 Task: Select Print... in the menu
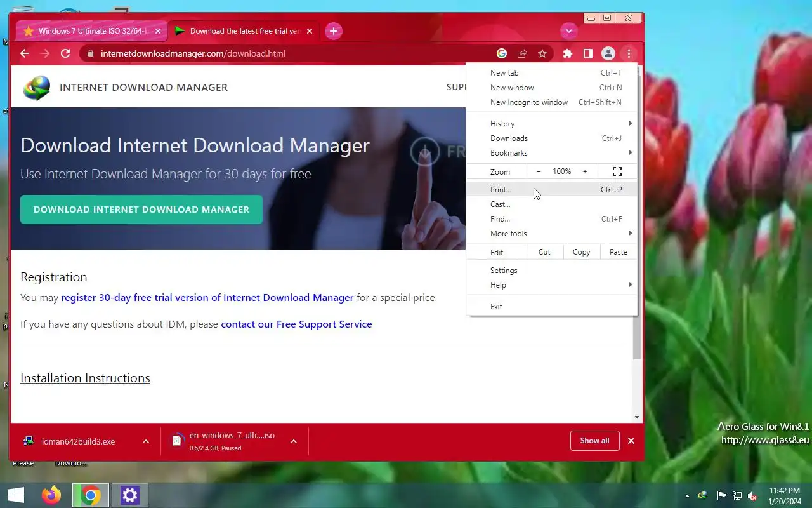coord(552,190)
